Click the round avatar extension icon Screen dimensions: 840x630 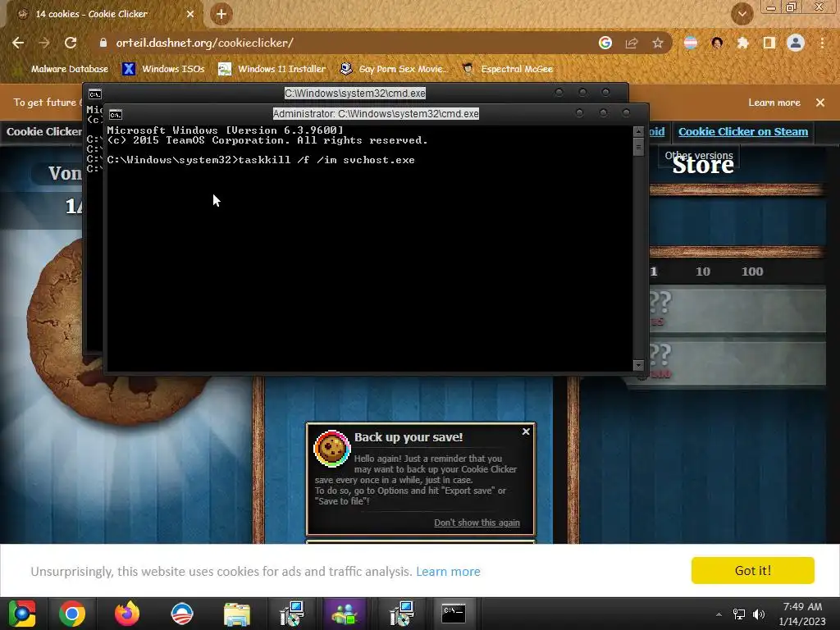(717, 43)
